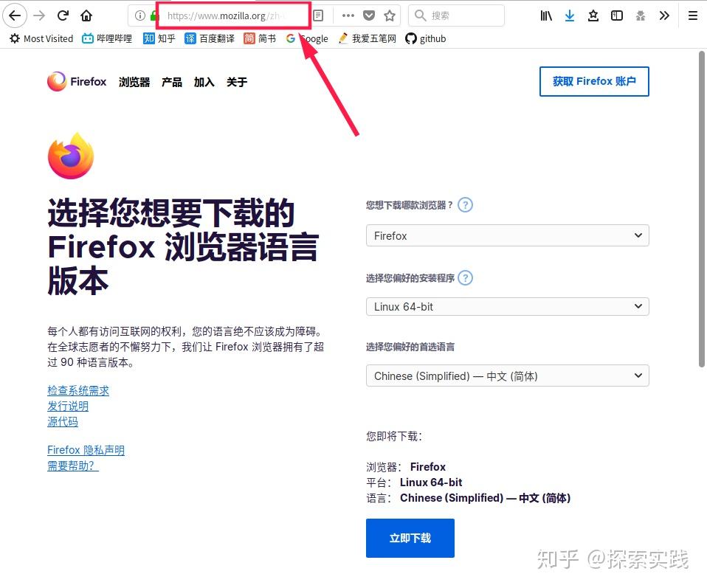Screen dimensions: 707x588
Task: Open the 加入 navigation menu
Action: click(x=204, y=82)
